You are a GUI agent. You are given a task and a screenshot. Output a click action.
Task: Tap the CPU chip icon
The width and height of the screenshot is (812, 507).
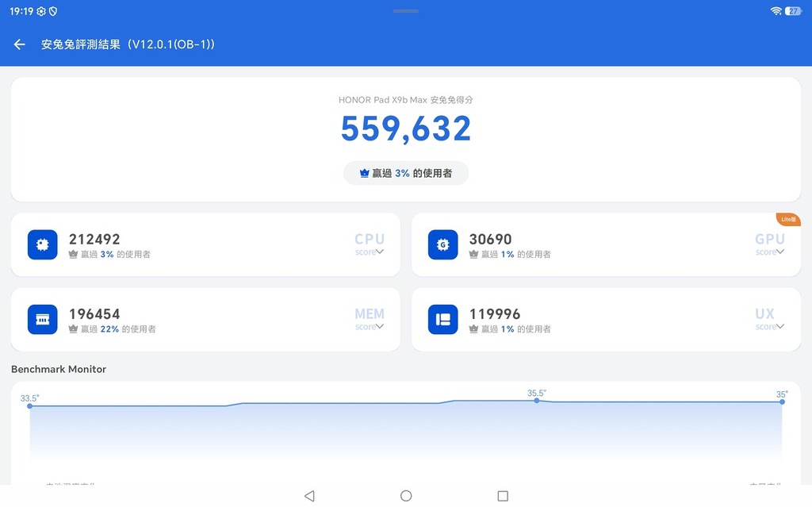tap(43, 244)
